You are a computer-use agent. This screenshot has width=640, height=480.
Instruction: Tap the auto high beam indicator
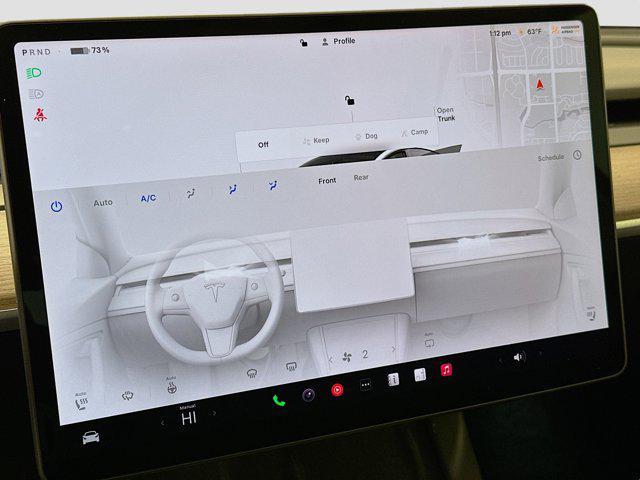click(36, 94)
